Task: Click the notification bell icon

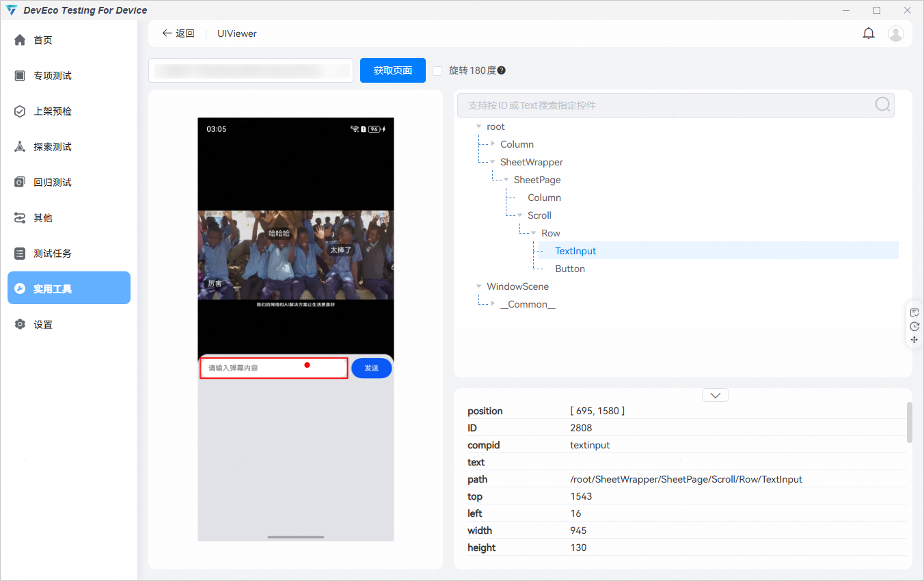Action: point(869,33)
